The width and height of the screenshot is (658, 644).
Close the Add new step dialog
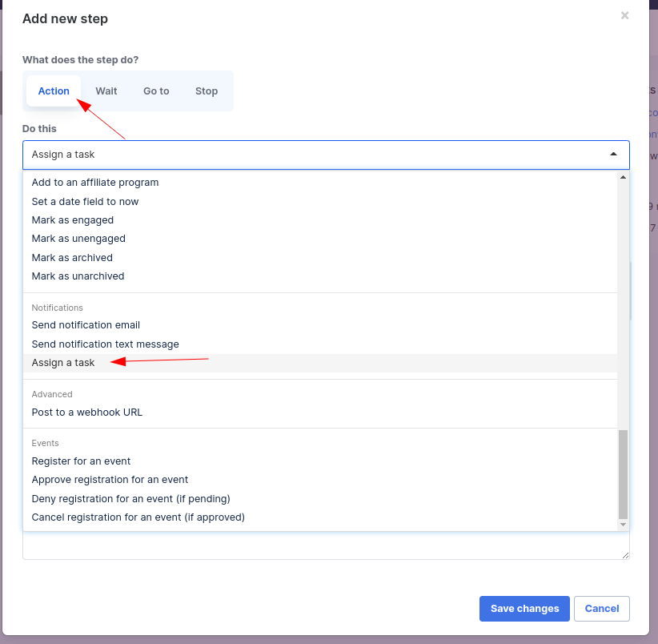(x=624, y=15)
